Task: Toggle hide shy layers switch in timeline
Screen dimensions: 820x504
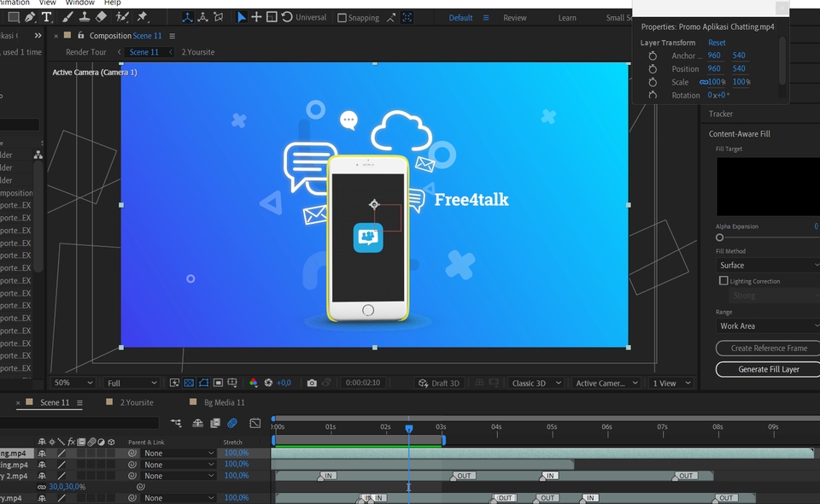Action: [197, 423]
